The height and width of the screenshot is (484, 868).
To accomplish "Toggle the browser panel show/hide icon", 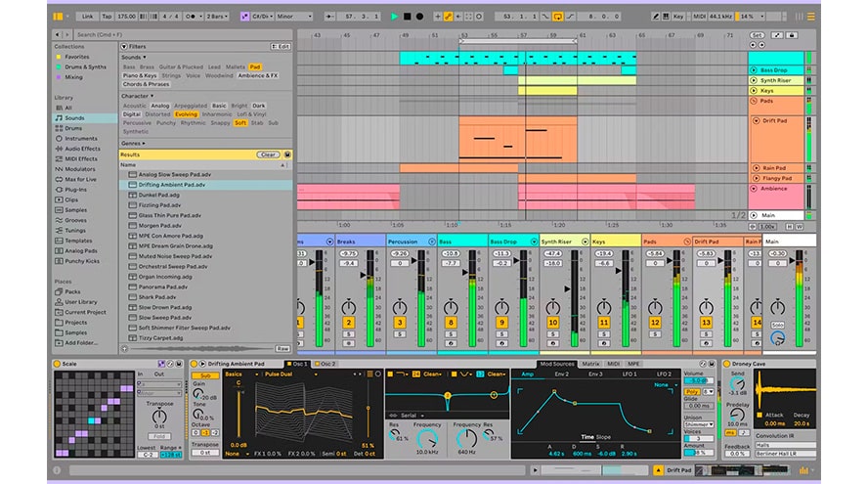I will [x=58, y=17].
